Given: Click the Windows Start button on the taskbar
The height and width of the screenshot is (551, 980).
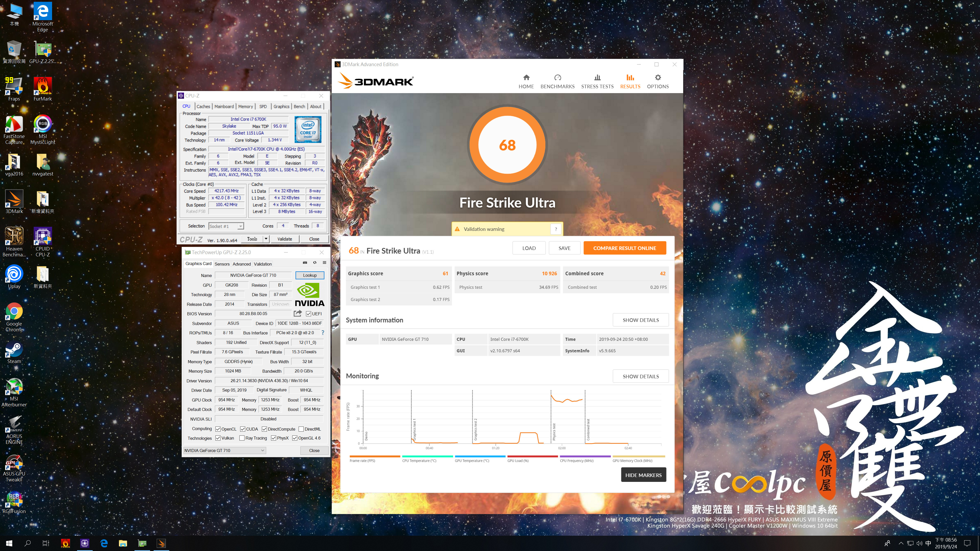Looking at the screenshot, I should point(9,543).
